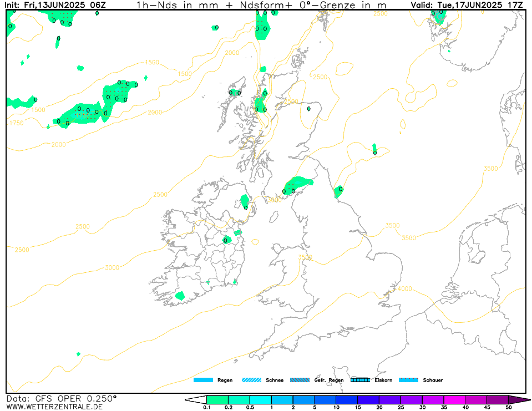Click the Gefr. Regen red-hatched legend swatch
Viewport: 532px width, 411px height.
tap(300, 380)
